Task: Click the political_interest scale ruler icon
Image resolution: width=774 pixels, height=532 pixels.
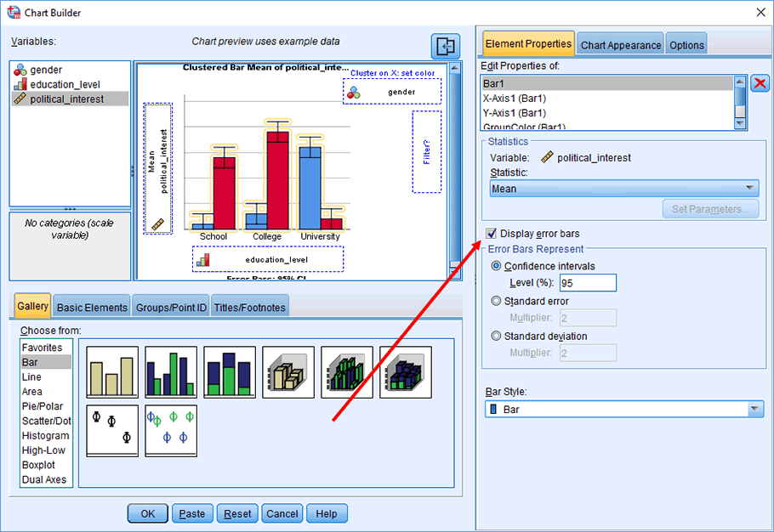Action: click(x=20, y=99)
